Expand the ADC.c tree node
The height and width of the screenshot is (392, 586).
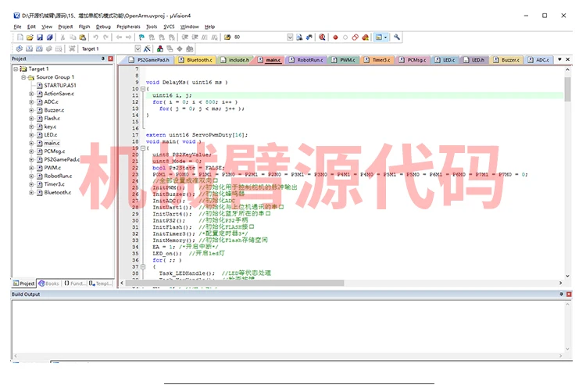pyautogui.click(x=31, y=102)
